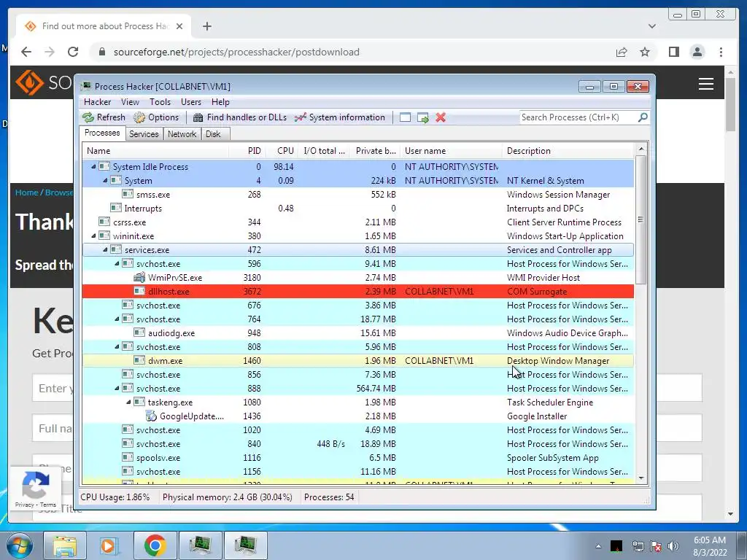Select the Interrupts row

357,208
